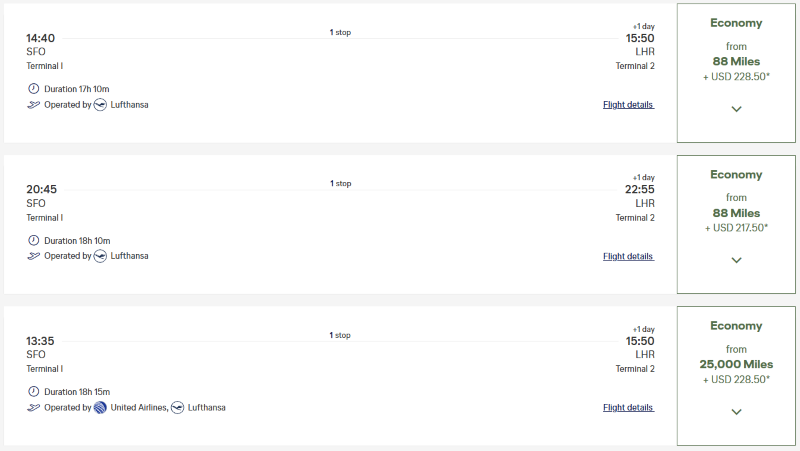Select the 25,000 Miles Economy fare box

pos(736,364)
